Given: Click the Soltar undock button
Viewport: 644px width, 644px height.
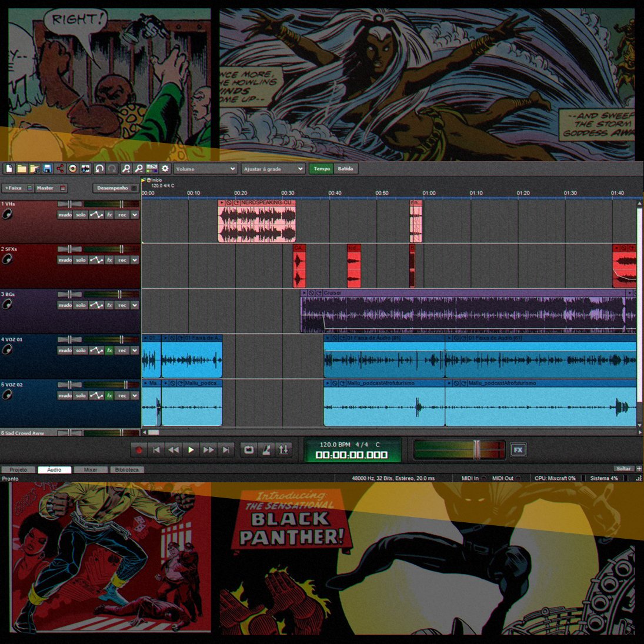Looking at the screenshot, I should tap(623, 469).
